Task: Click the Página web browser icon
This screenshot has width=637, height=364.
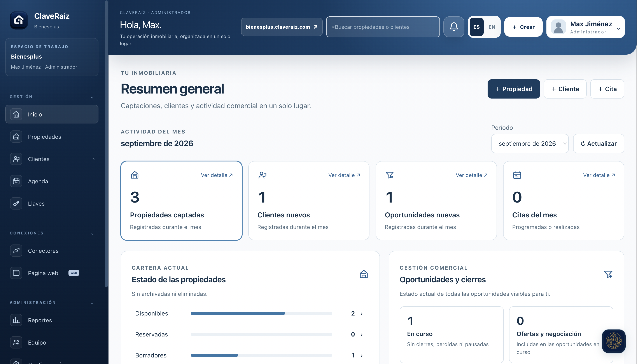Action: [16, 273]
